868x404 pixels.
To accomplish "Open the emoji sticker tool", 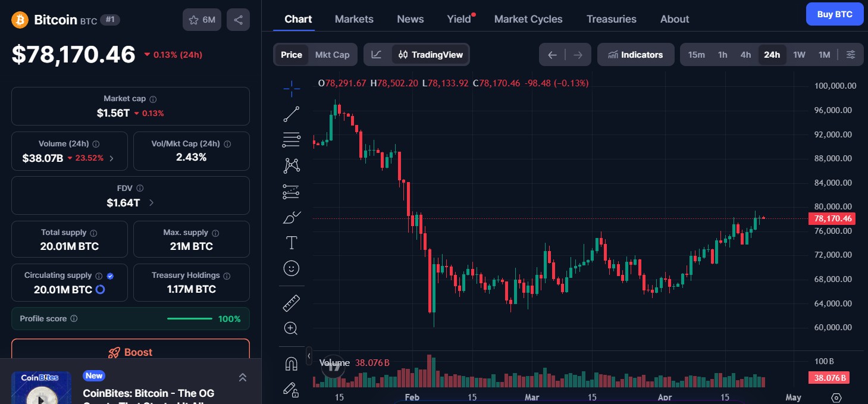I will 291,268.
